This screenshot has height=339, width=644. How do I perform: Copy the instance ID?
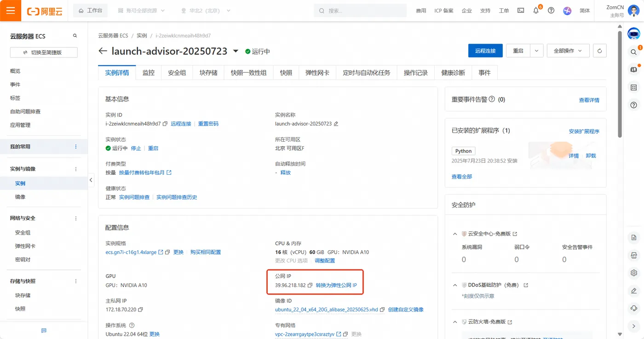point(165,124)
